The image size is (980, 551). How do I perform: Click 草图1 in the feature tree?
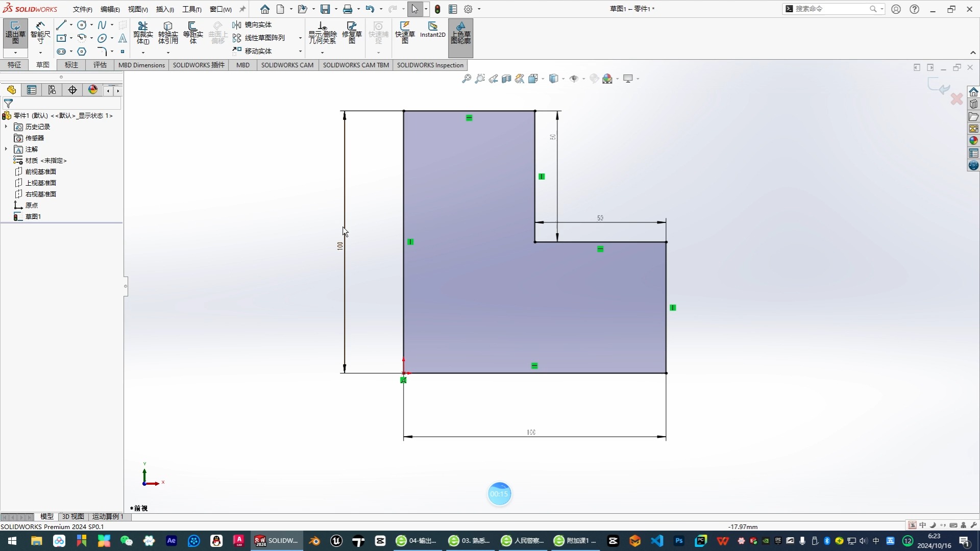[33, 216]
